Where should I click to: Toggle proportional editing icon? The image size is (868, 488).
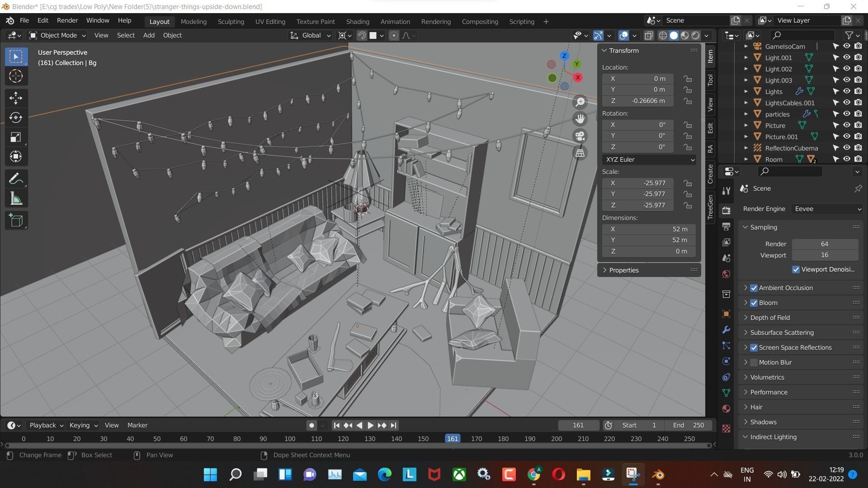click(394, 35)
